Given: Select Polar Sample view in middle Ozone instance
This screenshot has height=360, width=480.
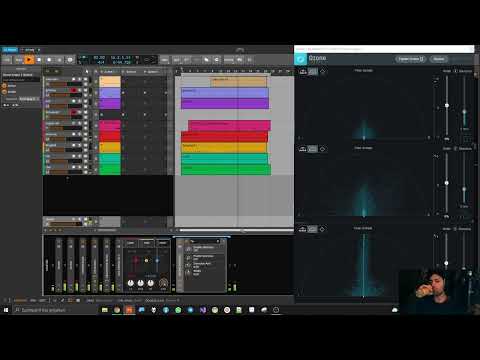Looking at the screenshot, I should click(303, 149).
